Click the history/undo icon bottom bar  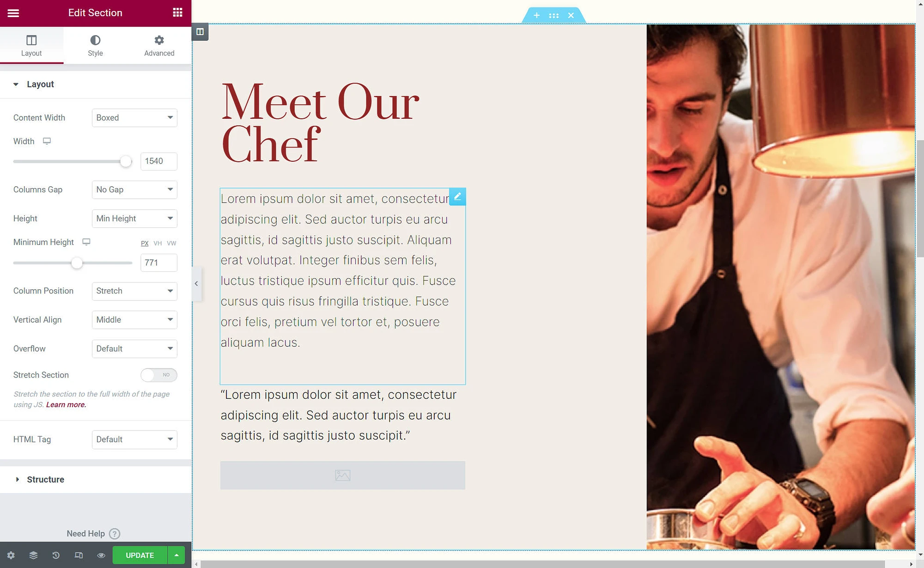pos(56,555)
